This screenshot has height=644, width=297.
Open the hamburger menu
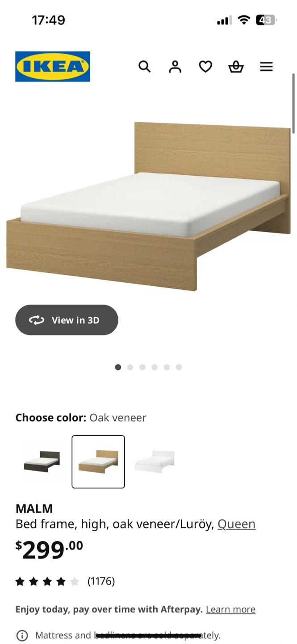[x=266, y=67]
